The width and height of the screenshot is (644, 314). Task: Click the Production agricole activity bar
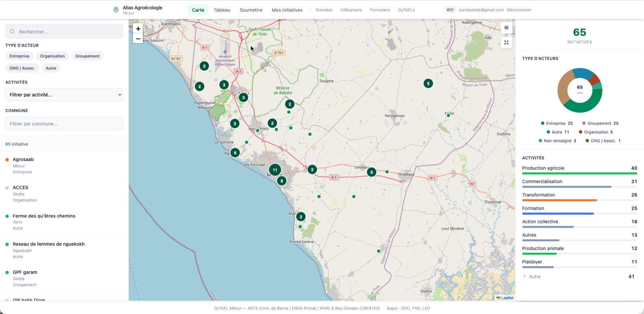[x=580, y=173]
